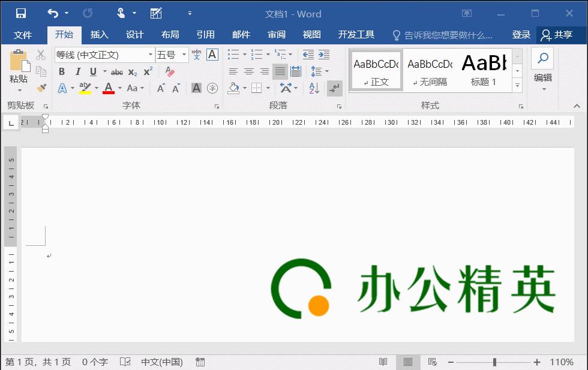
Task: Open the font color dropdown arrow
Action: click(119, 88)
